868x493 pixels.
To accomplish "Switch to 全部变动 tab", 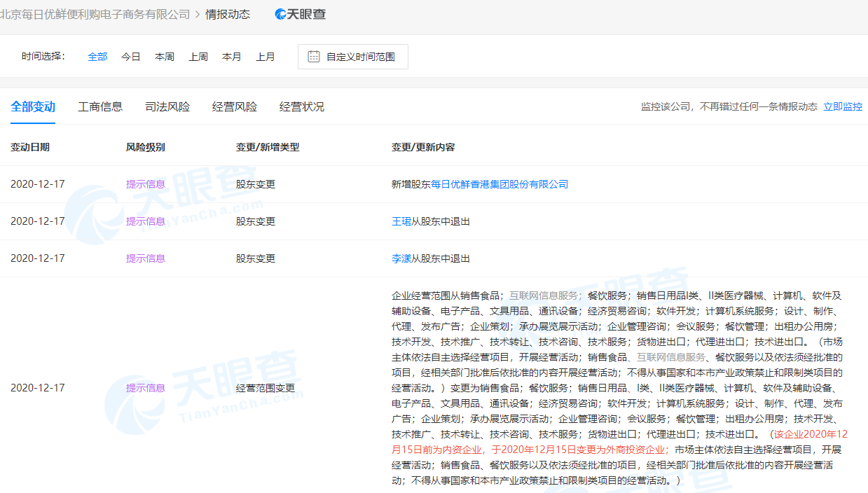I will (x=33, y=107).
